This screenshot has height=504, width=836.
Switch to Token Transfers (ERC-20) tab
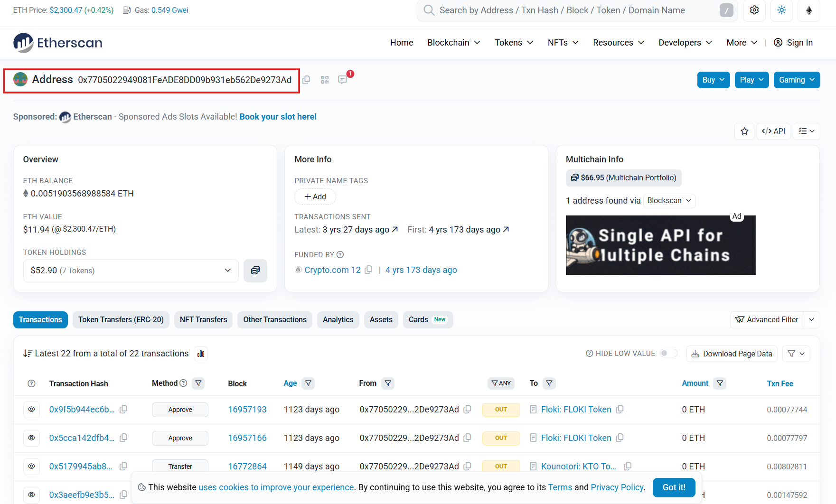(x=121, y=320)
